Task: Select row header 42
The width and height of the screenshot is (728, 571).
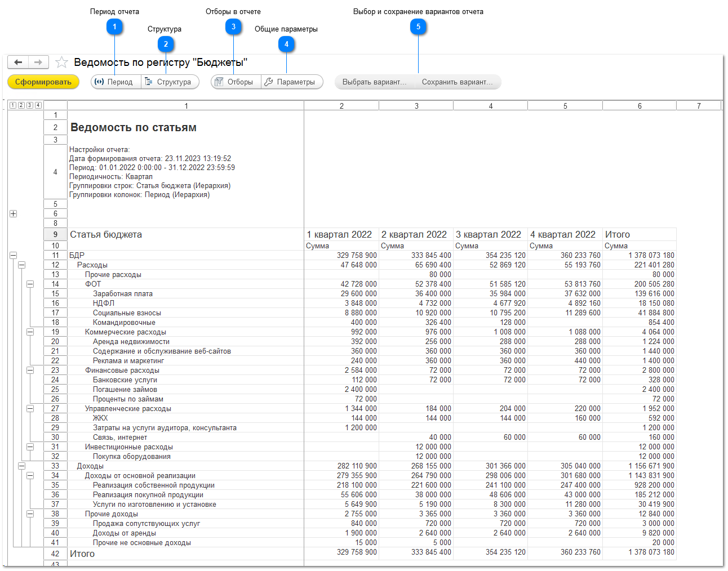Action: [55, 554]
